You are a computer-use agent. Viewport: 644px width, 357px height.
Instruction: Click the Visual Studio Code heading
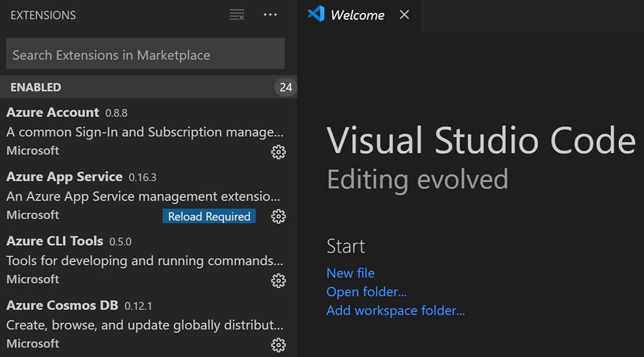481,140
